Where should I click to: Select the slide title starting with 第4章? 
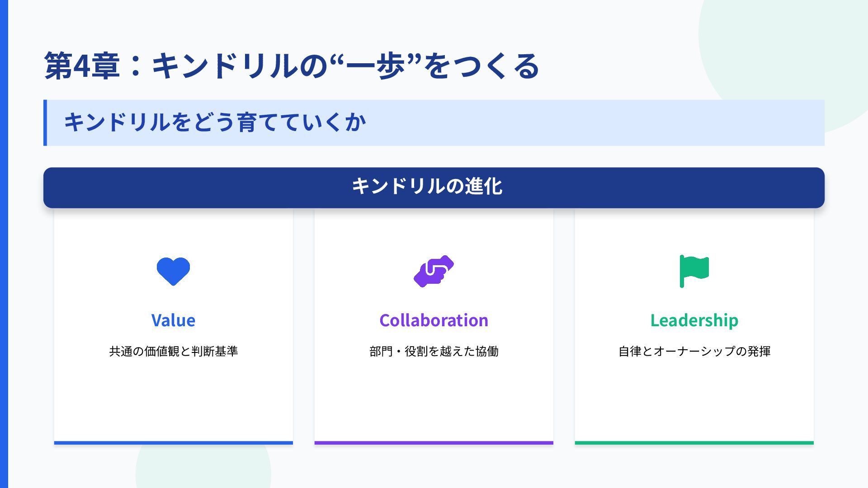pyautogui.click(x=292, y=66)
